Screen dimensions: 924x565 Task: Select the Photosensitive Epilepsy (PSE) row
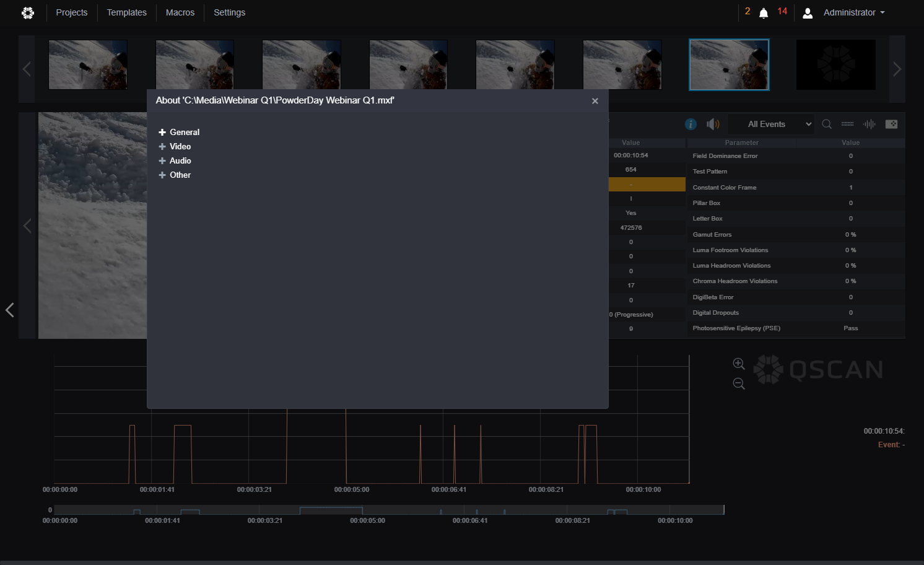796,328
